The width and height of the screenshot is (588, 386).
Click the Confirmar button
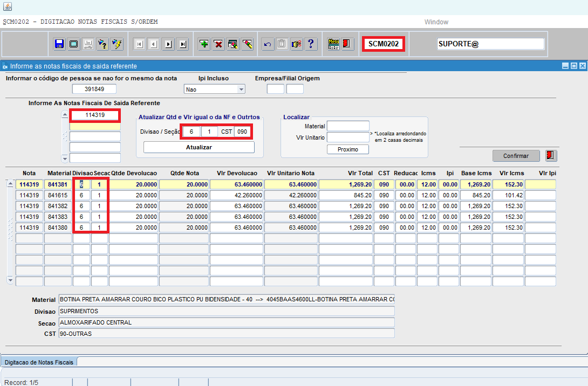[516, 156]
